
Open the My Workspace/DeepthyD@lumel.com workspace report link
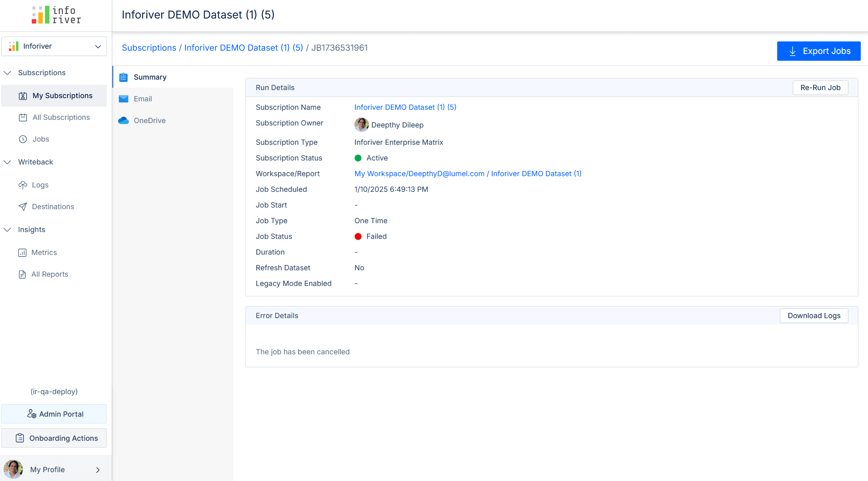468,174
